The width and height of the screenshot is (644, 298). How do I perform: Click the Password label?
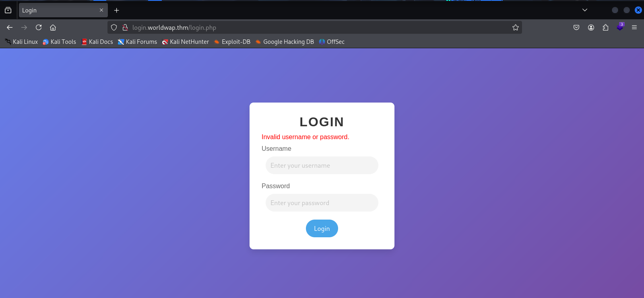point(276,186)
